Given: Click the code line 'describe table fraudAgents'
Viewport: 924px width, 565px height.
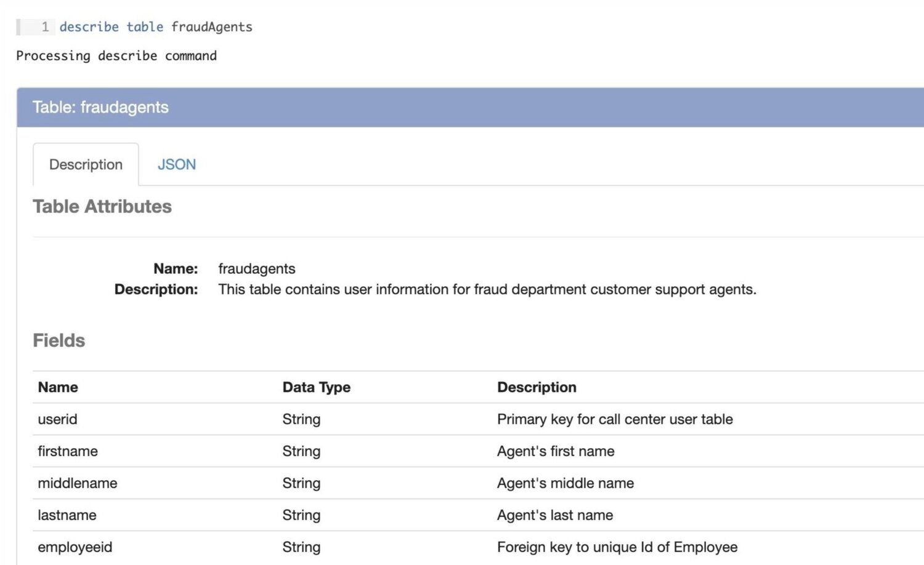Looking at the screenshot, I should click(x=156, y=27).
